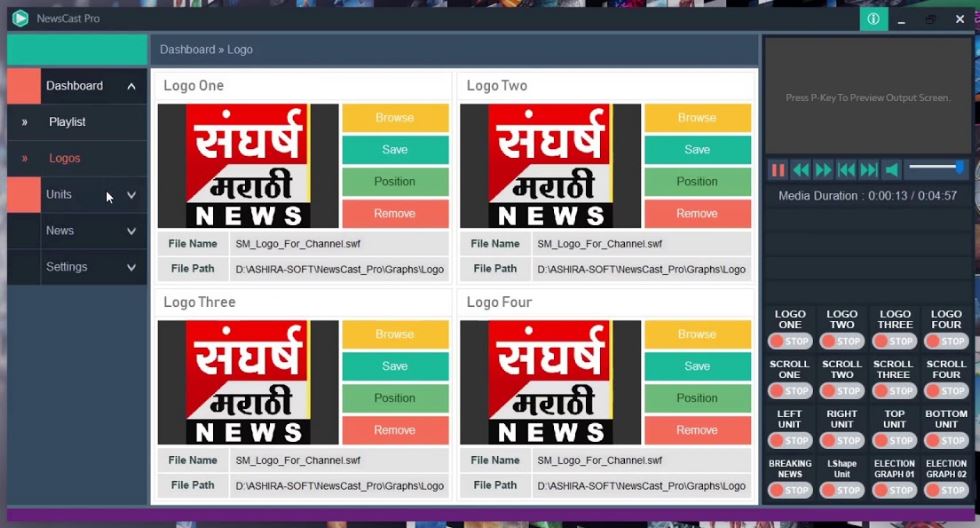Toggle ELECTION GRAPH 01 stop switch
The height and width of the screenshot is (528, 980).
tap(894, 491)
